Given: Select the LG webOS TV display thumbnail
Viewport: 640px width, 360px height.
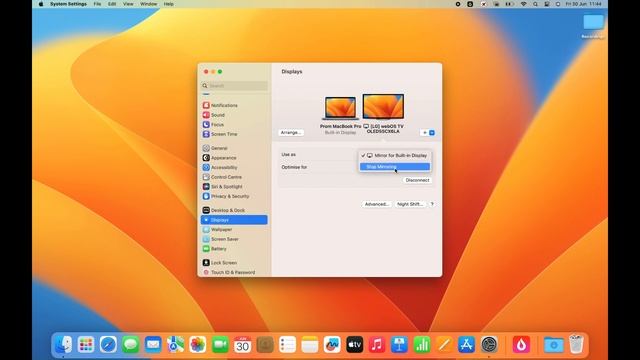Looking at the screenshot, I should [x=383, y=107].
